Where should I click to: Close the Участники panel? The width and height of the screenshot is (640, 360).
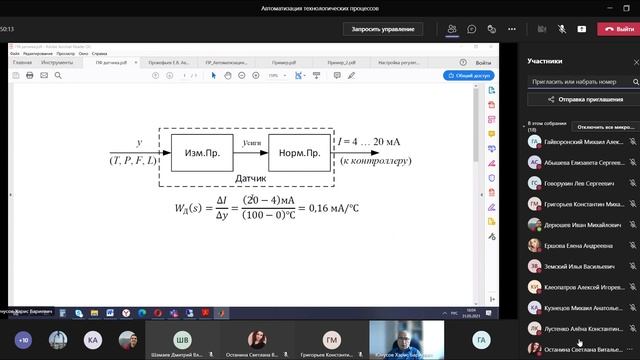click(x=636, y=62)
